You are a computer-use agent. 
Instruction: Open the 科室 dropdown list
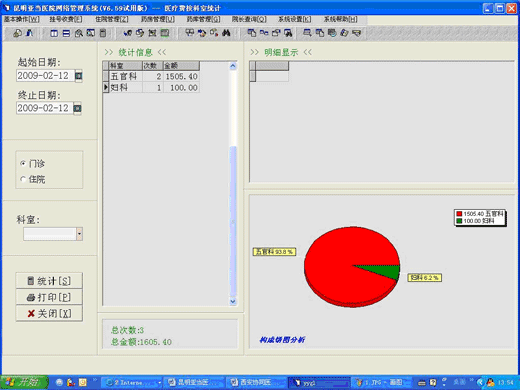pos(79,234)
